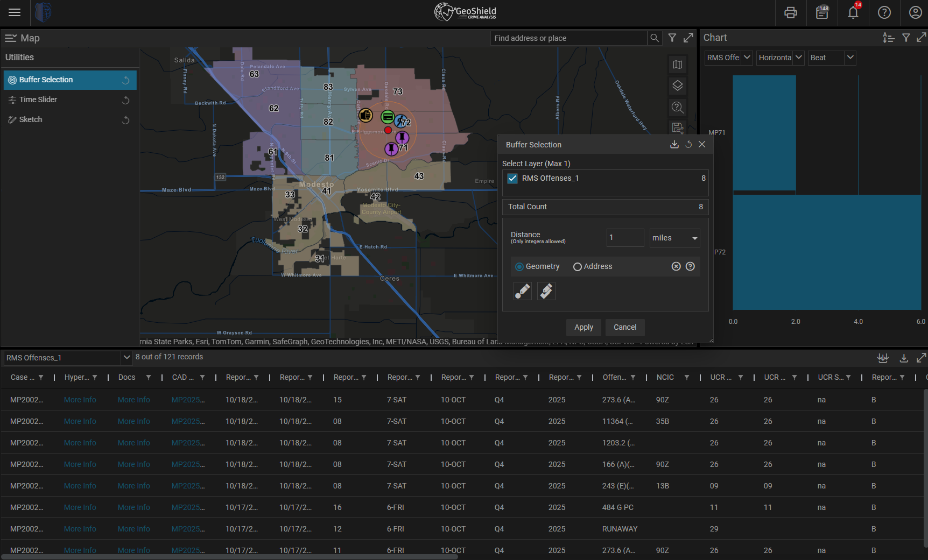
Task: Select the Address radio button
Action: [578, 267]
